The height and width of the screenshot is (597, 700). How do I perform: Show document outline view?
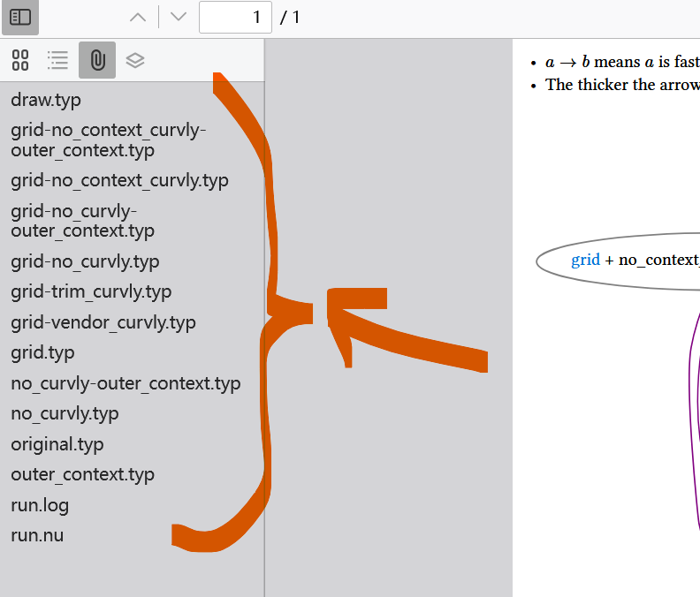click(58, 60)
